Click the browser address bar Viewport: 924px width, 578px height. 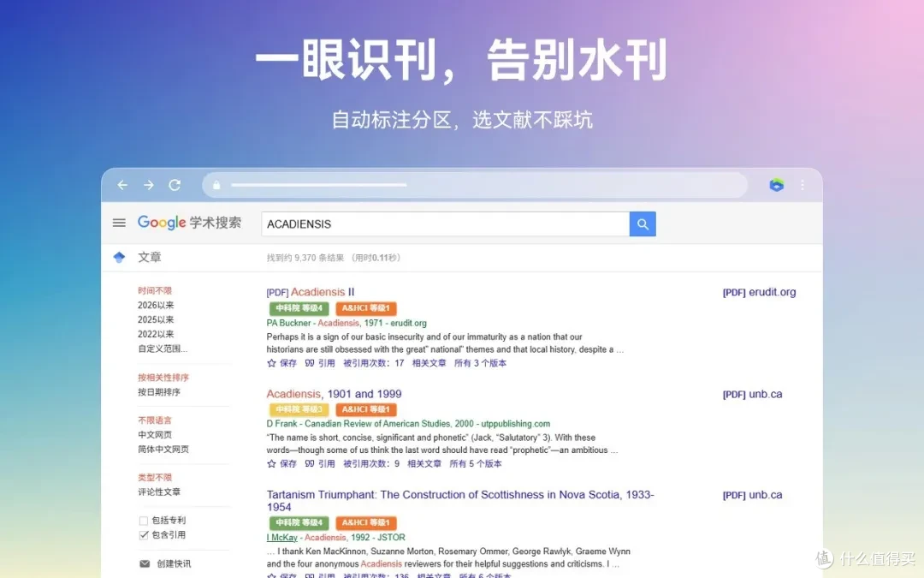pyautogui.click(x=474, y=185)
